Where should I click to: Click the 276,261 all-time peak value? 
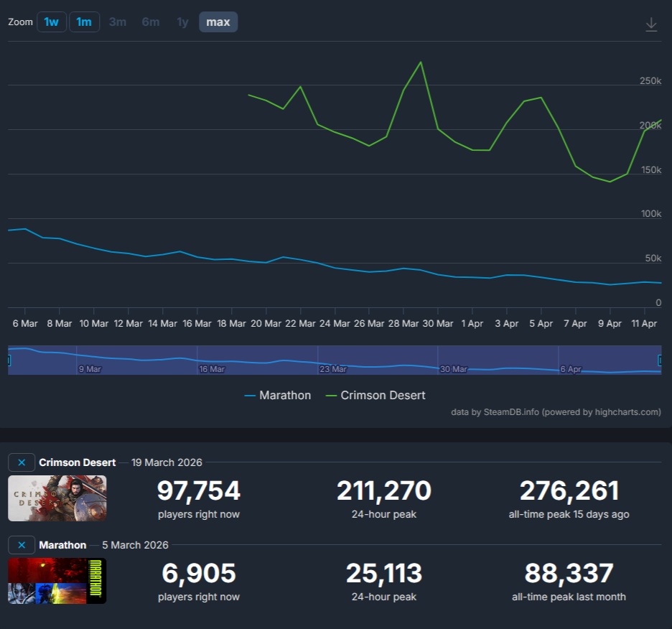point(569,490)
